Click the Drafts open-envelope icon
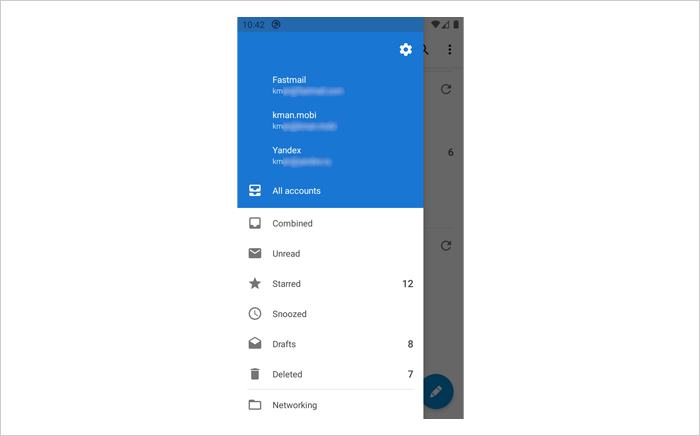 pyautogui.click(x=255, y=343)
